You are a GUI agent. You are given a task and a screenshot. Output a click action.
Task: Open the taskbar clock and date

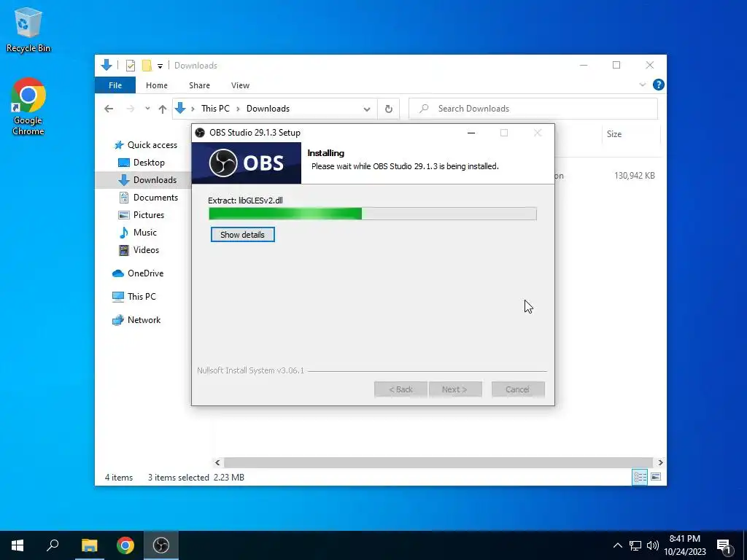[685, 545]
